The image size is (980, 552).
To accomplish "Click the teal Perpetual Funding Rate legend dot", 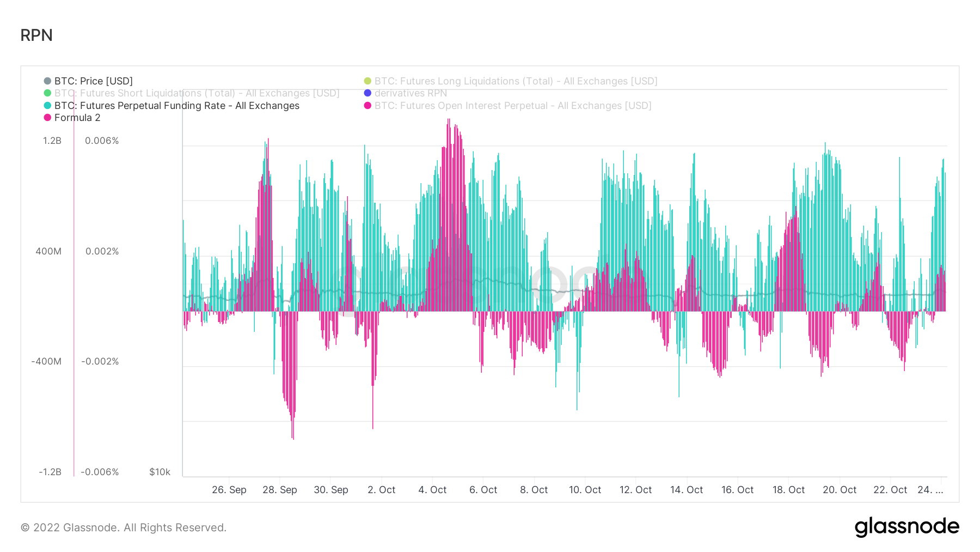I will click(47, 106).
